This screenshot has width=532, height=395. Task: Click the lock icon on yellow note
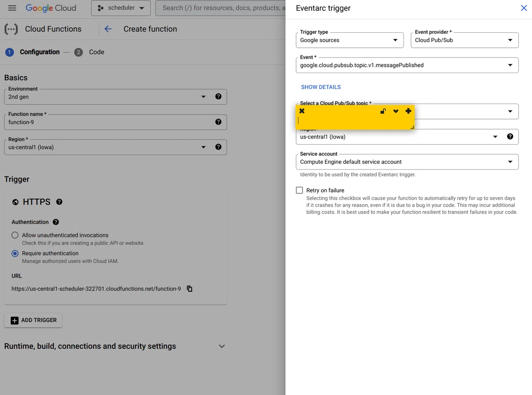tap(383, 111)
